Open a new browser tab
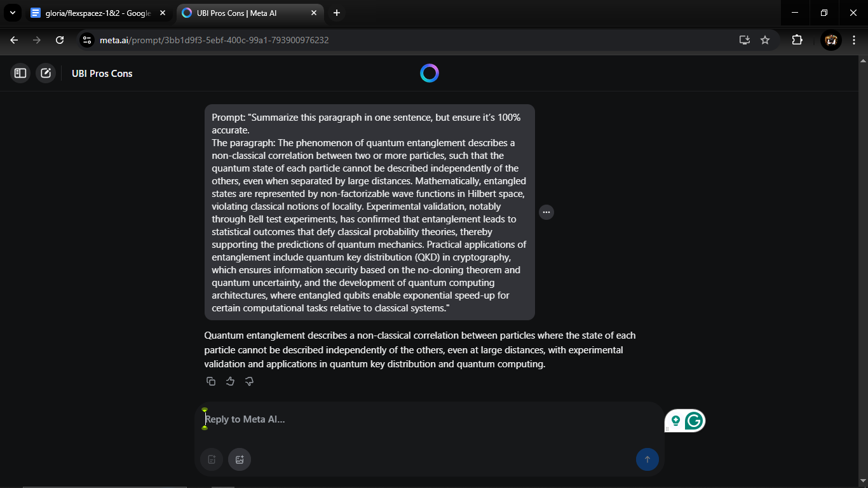The width and height of the screenshot is (868, 488). tap(336, 13)
